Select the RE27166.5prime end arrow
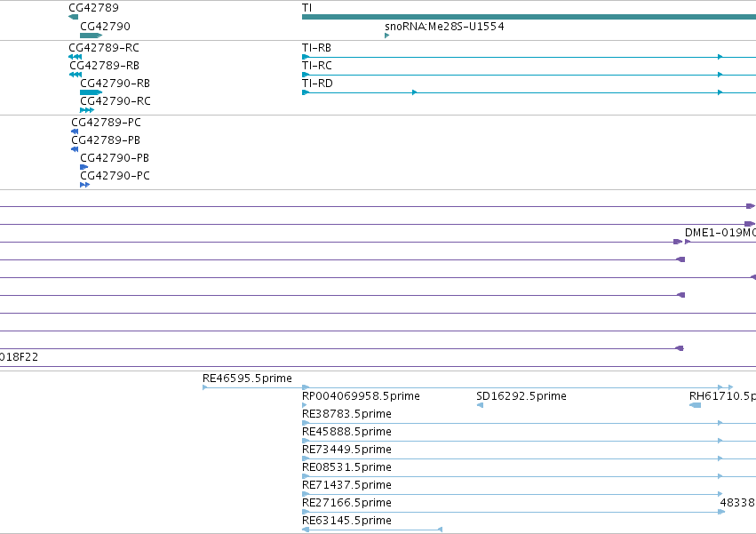 pyautogui.click(x=721, y=513)
